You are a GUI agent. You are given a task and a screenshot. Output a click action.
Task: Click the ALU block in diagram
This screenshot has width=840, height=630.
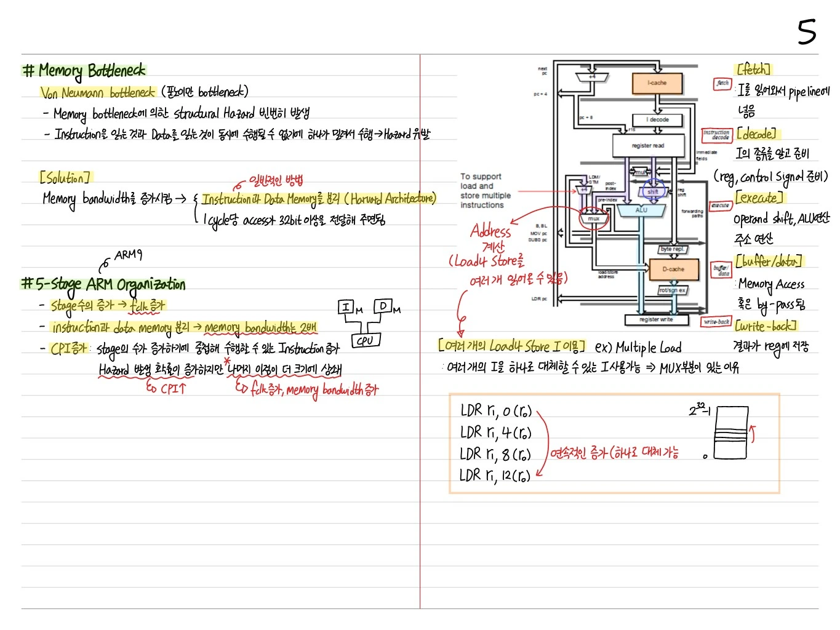(641, 210)
